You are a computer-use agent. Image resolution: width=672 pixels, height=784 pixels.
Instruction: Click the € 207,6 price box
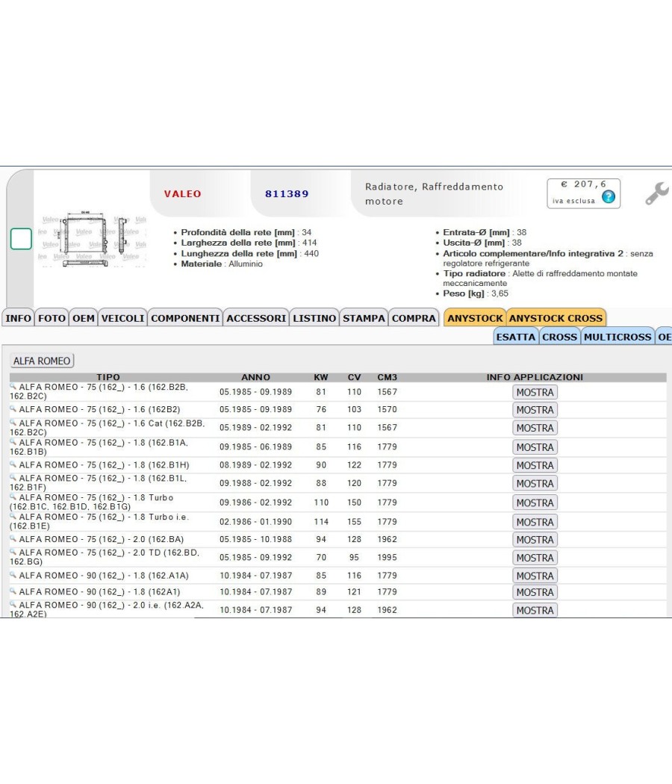click(x=583, y=193)
